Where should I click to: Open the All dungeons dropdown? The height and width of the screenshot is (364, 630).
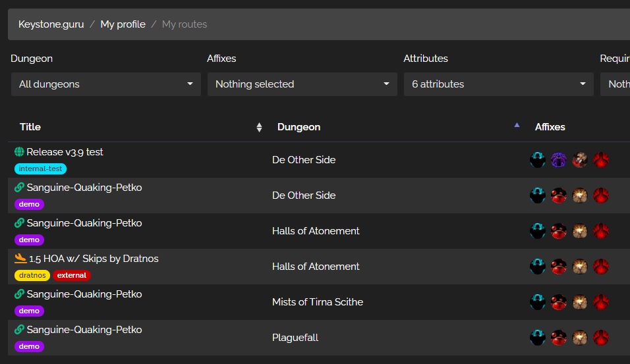click(x=106, y=84)
